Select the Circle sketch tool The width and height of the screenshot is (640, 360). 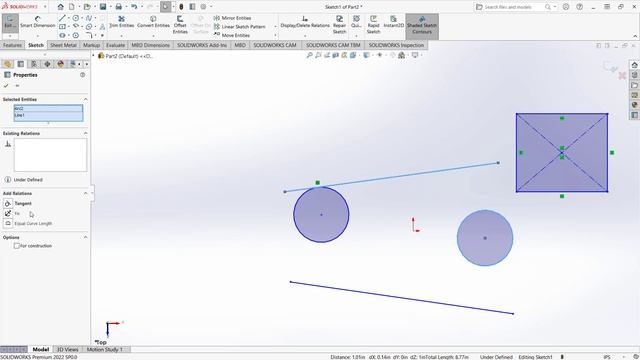pos(76,18)
